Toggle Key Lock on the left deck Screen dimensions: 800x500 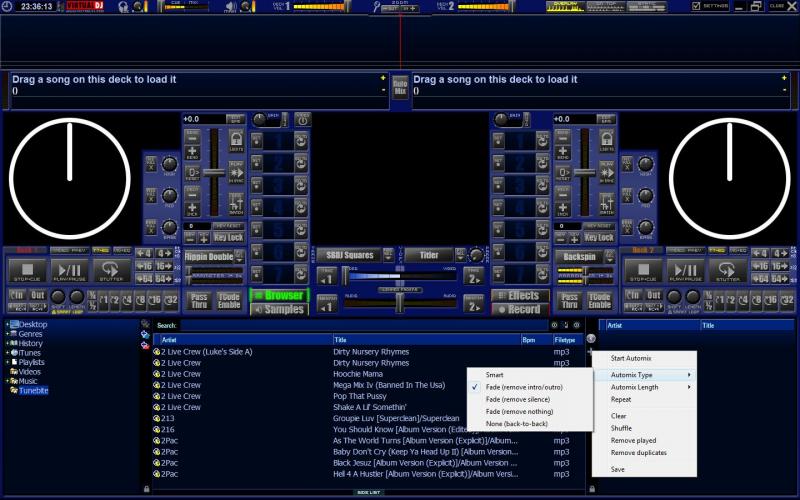pos(228,238)
